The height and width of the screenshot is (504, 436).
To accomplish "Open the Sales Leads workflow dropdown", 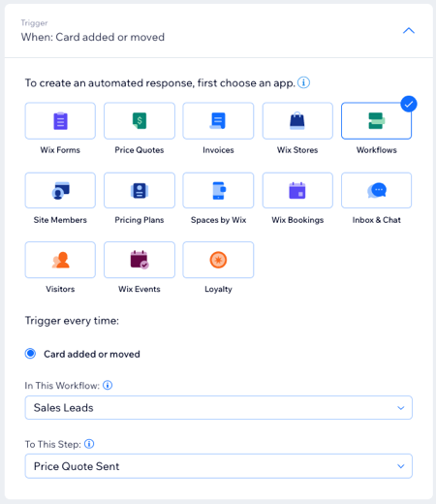I will point(219,408).
